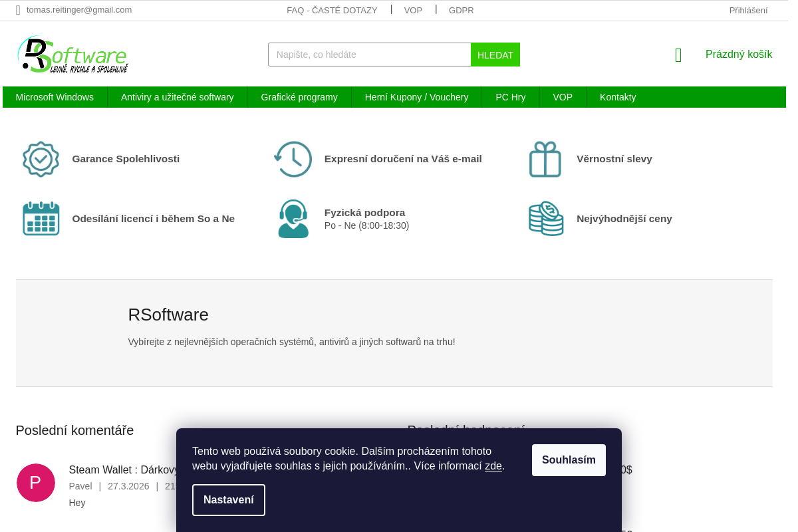798x532 pixels.
Task: Click the RSoftware logo
Action: 72,55
